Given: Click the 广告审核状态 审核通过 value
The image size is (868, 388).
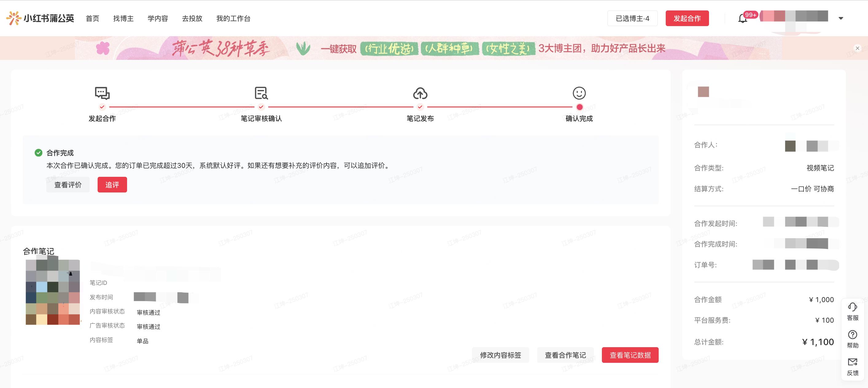Looking at the screenshot, I should click(x=148, y=327).
